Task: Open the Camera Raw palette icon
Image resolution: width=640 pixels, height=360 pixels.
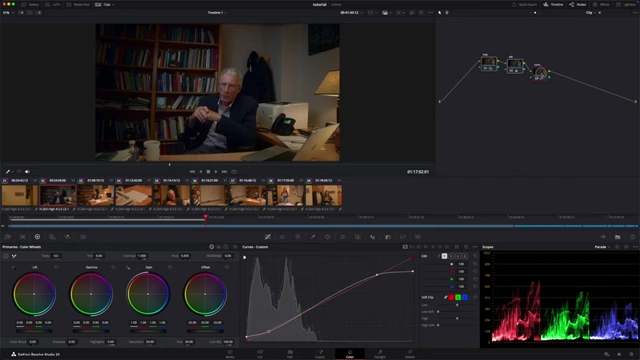Action: pyautogui.click(x=8, y=237)
